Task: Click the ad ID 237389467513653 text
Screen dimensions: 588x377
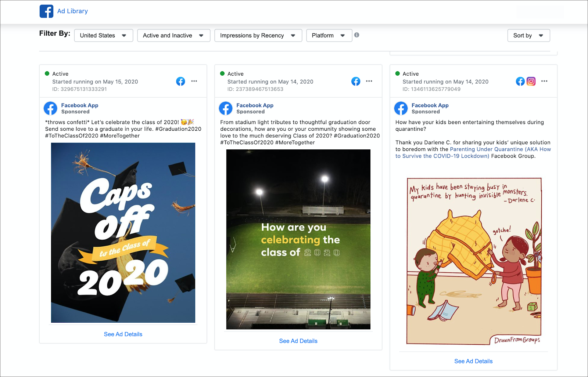Action: 255,89
